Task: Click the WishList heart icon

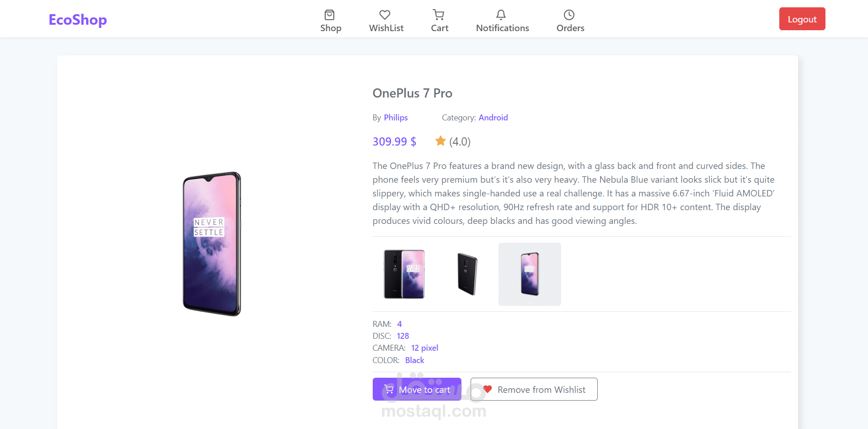Action: point(385,15)
